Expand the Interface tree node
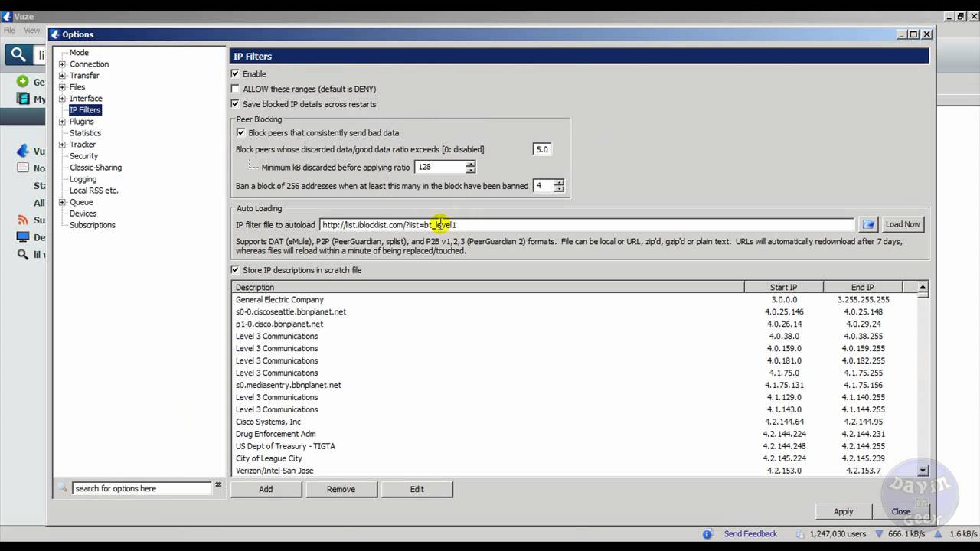 (x=62, y=99)
